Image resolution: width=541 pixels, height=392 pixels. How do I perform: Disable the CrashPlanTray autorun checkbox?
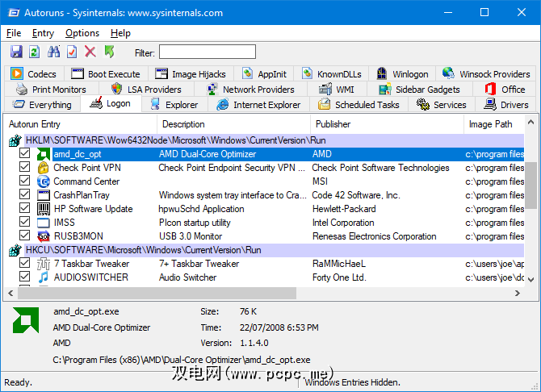25,195
